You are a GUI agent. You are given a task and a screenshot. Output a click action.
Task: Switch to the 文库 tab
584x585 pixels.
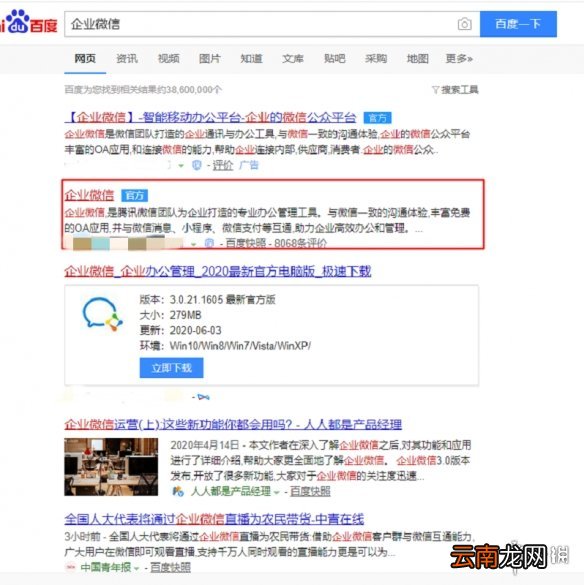293,59
